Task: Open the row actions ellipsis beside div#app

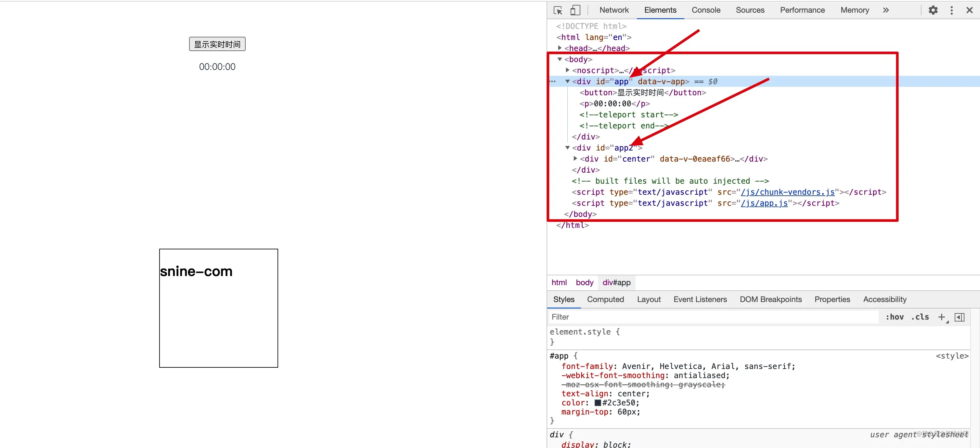Action: pyautogui.click(x=552, y=82)
